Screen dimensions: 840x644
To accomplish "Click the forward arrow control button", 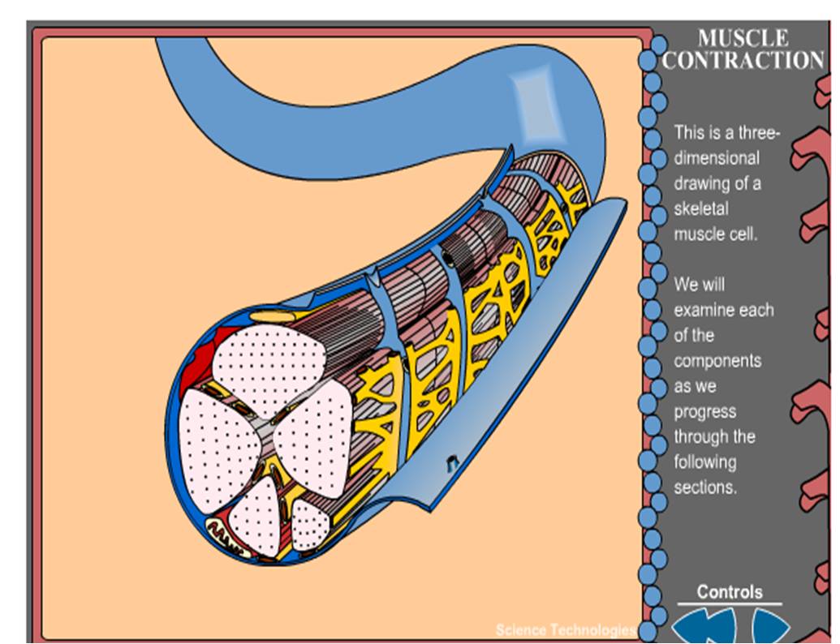I will 769,627.
